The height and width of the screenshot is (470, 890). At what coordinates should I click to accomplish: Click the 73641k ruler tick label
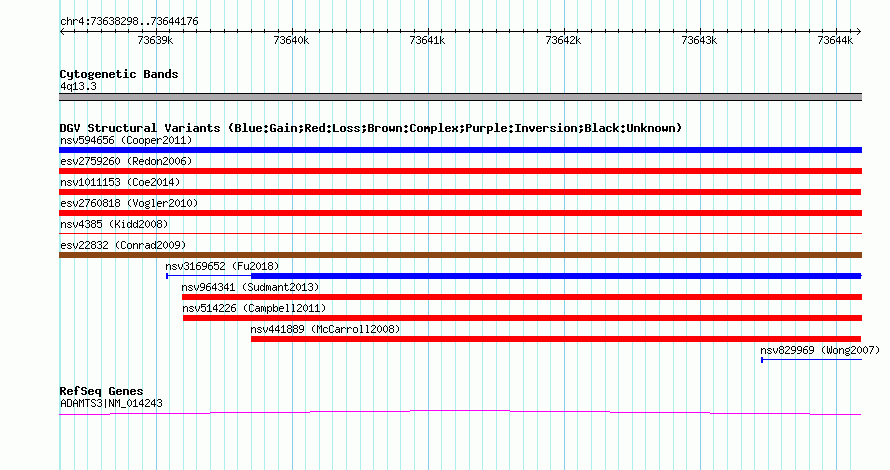pos(427,40)
